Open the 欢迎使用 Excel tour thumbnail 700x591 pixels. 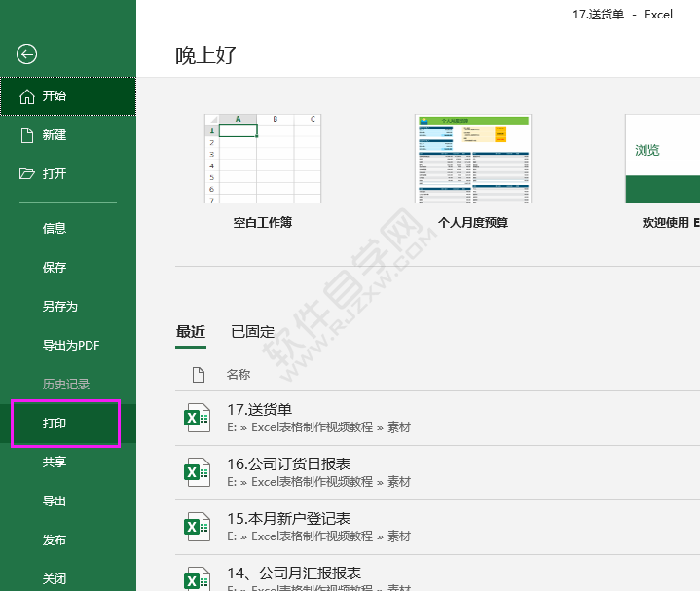click(662, 159)
